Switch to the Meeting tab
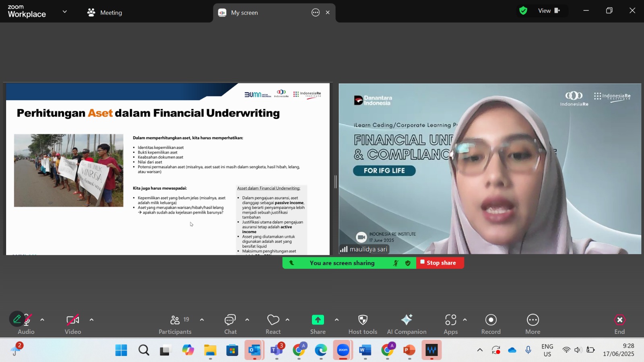 [105, 12]
